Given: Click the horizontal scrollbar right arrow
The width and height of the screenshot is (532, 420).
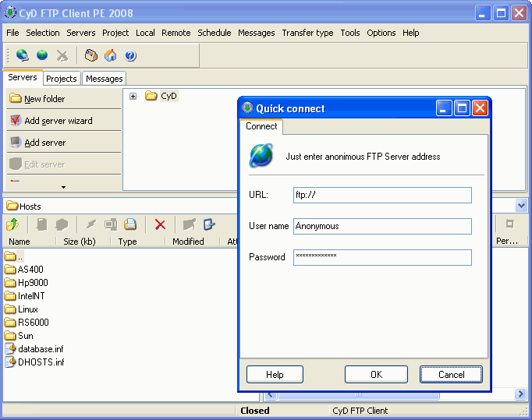Looking at the screenshot, I should point(520,394).
